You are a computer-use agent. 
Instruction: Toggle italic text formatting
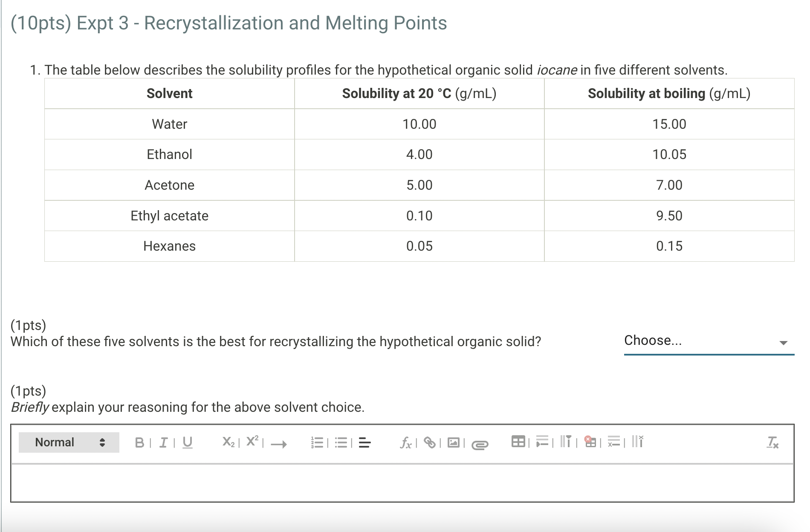[x=163, y=442]
